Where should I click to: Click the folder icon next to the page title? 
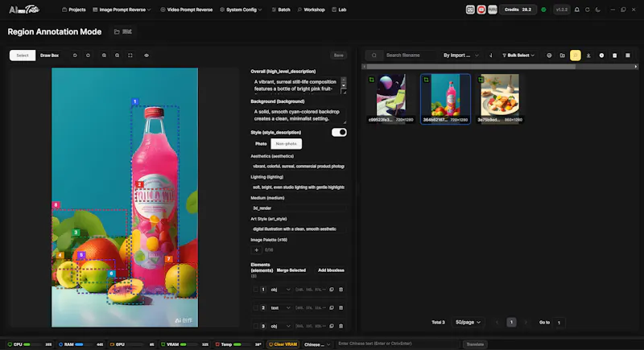[117, 31]
